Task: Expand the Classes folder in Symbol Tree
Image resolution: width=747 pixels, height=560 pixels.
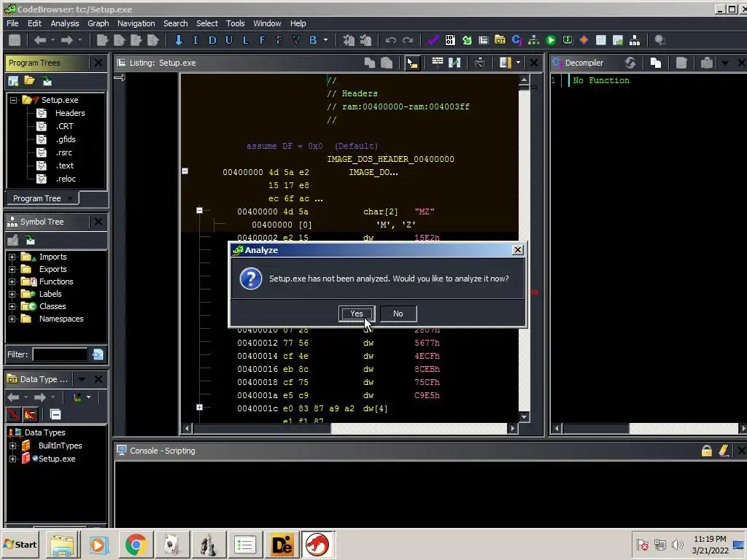Action: click(12, 306)
